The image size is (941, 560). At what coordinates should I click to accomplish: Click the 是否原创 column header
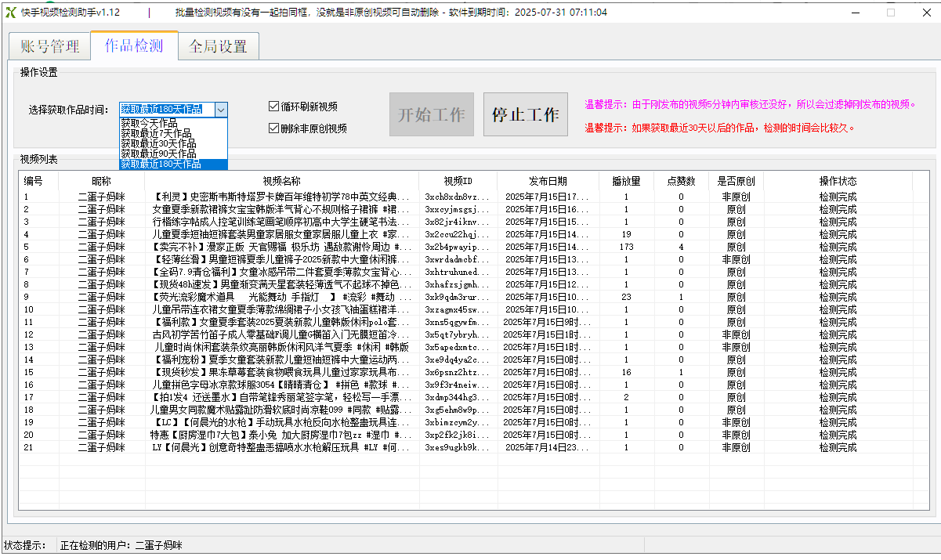pyautogui.click(x=736, y=181)
